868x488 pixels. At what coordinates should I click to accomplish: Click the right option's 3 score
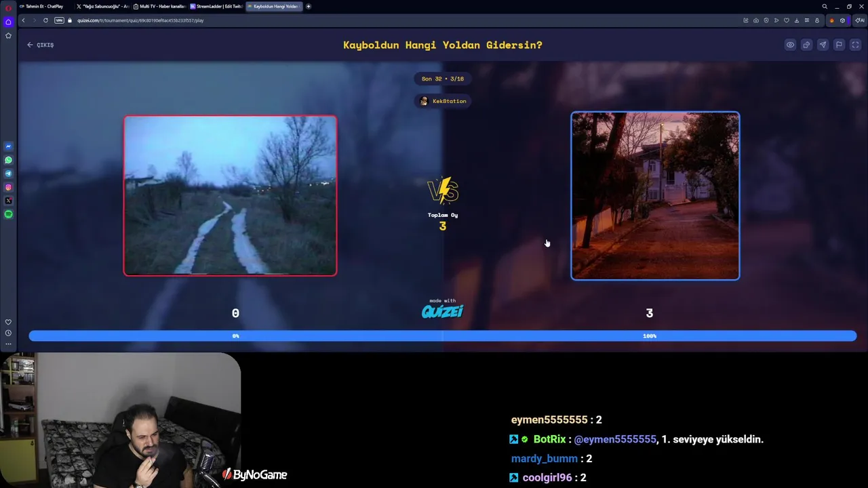click(650, 313)
